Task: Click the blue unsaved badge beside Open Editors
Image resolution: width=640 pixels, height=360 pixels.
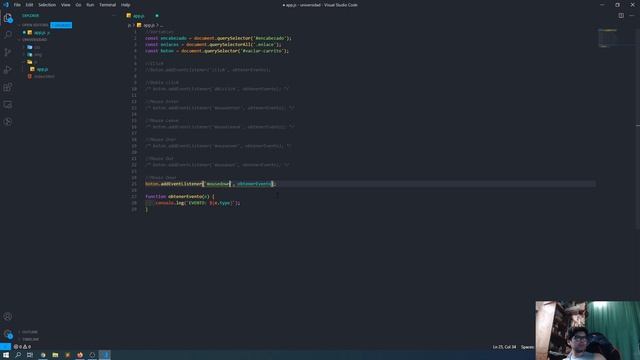Action: click(x=61, y=25)
